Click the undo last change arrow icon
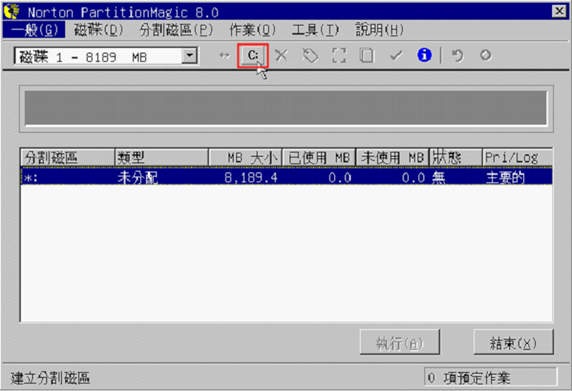 (457, 56)
